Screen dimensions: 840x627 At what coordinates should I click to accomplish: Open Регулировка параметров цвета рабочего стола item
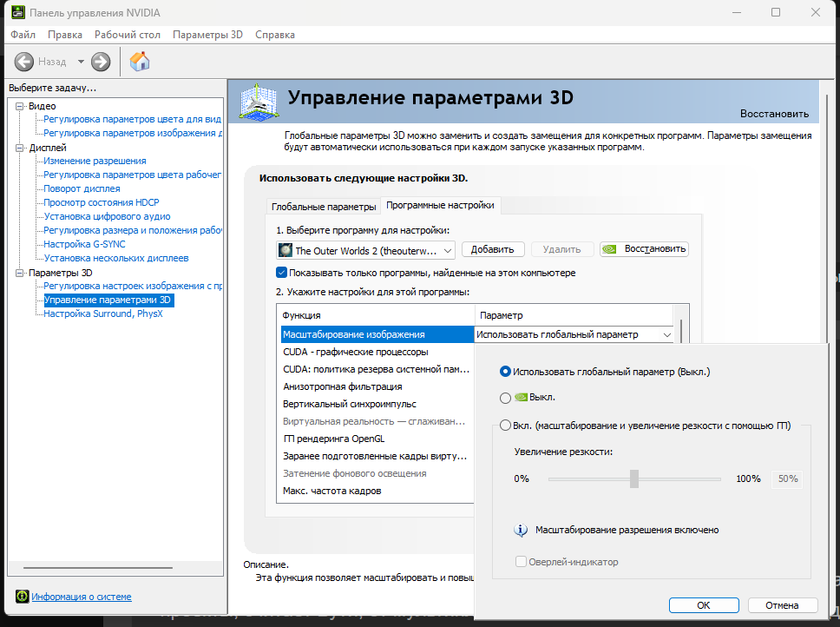(x=132, y=175)
